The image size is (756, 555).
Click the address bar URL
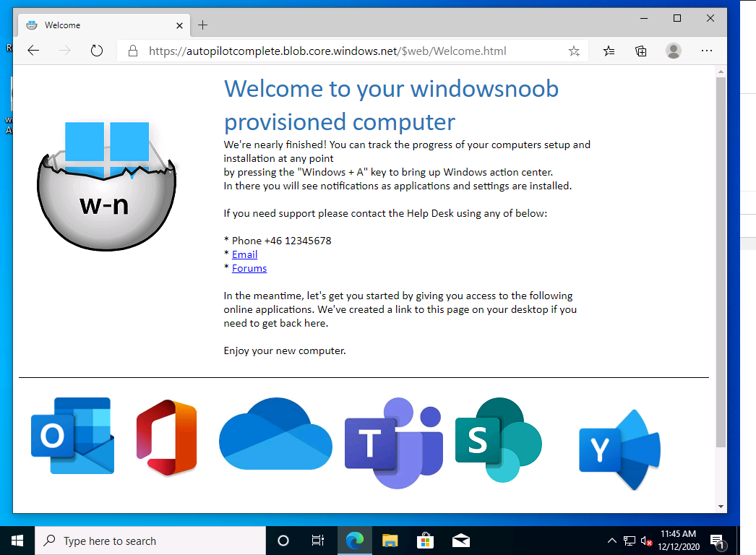(x=327, y=51)
